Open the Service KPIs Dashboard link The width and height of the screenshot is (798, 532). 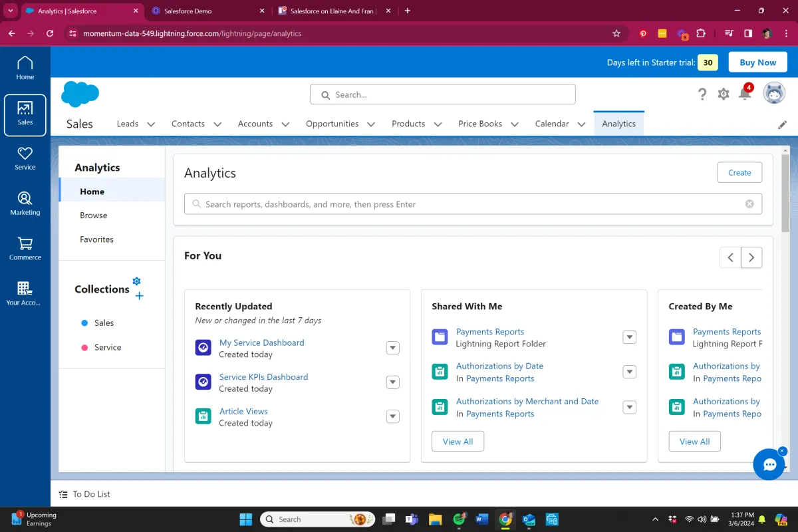263,377
